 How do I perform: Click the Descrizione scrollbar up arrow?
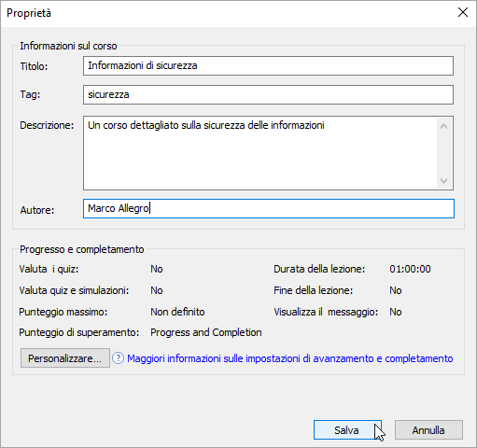click(x=444, y=126)
